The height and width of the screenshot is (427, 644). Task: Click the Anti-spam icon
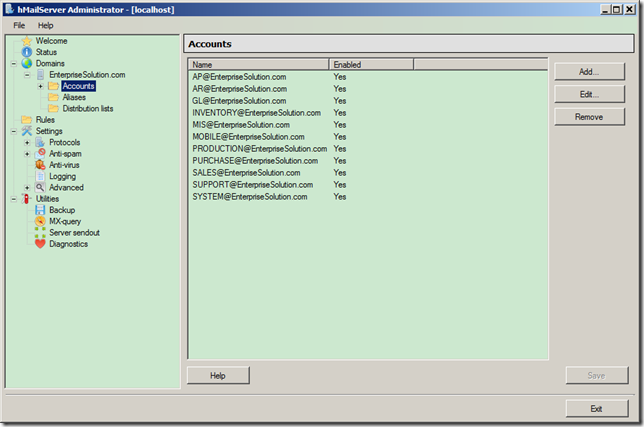point(40,154)
